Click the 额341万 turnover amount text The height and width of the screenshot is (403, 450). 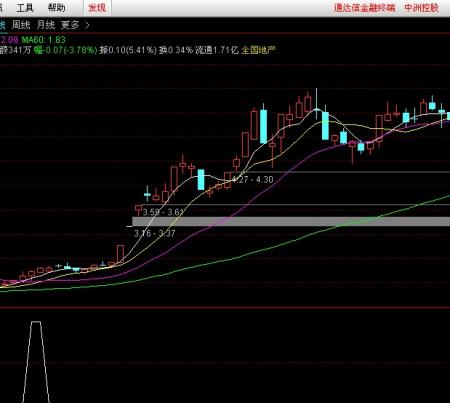point(15,50)
